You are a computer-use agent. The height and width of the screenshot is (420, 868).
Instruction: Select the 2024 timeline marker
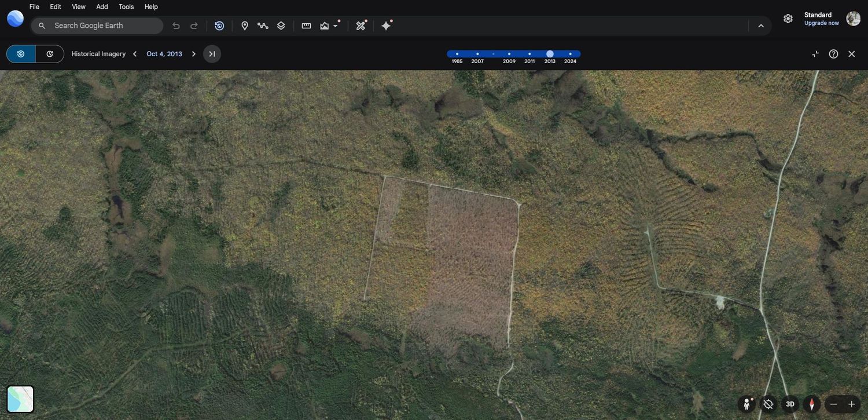(570, 54)
